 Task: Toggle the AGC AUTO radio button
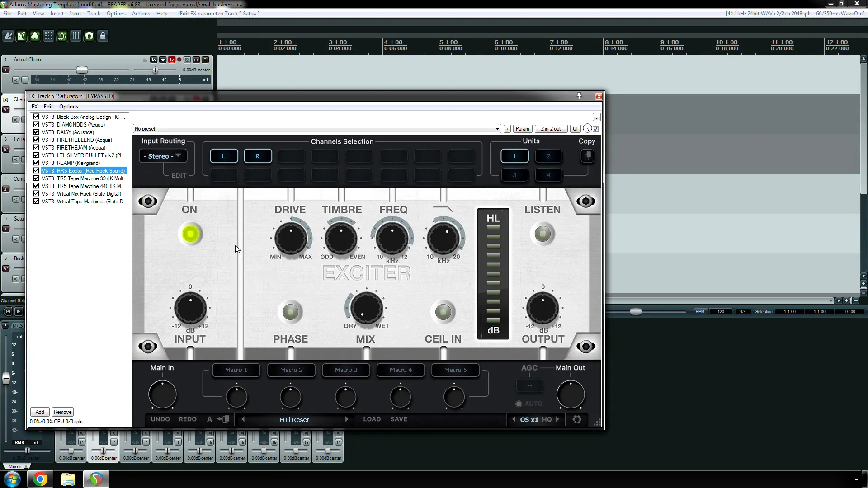519,404
